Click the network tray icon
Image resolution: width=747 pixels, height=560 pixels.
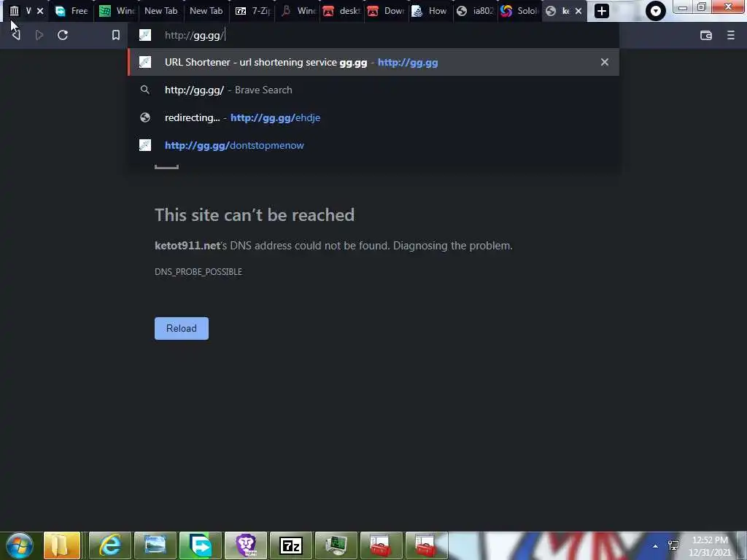pyautogui.click(x=673, y=545)
